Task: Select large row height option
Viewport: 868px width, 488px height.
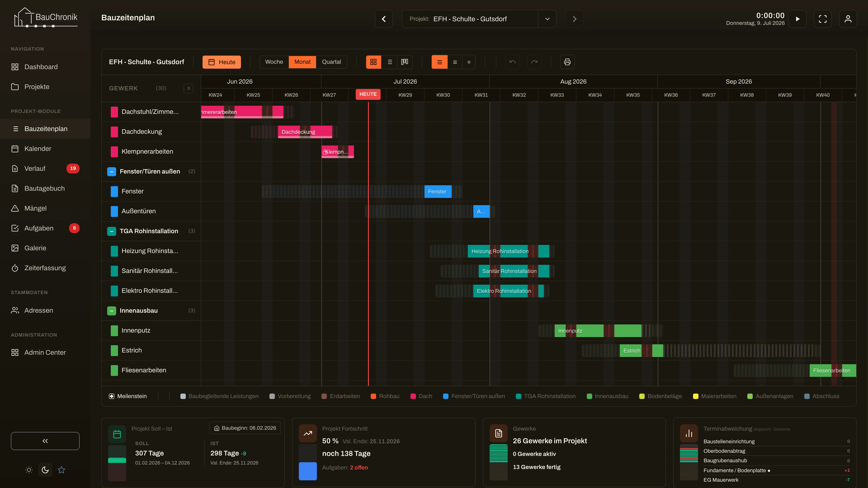Action: point(440,62)
